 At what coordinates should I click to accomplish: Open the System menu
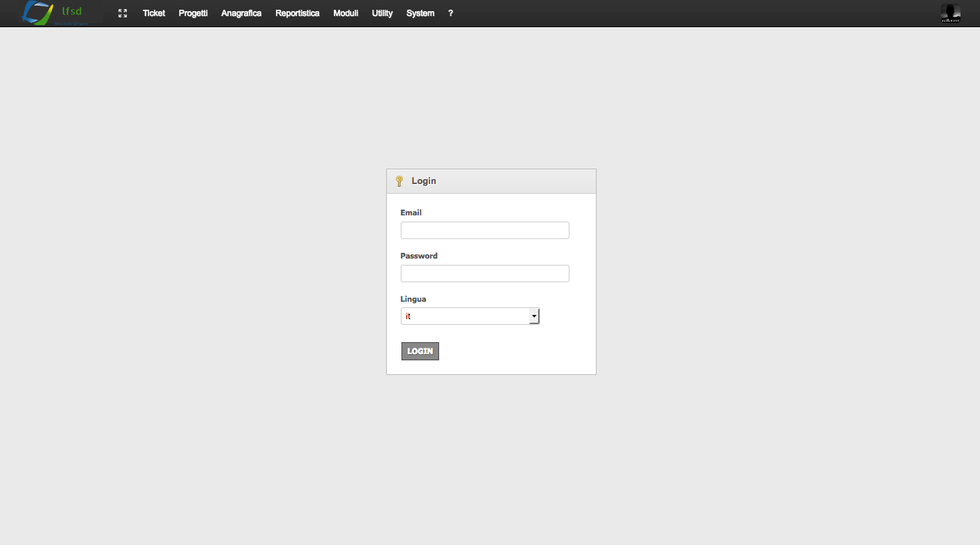pos(420,13)
